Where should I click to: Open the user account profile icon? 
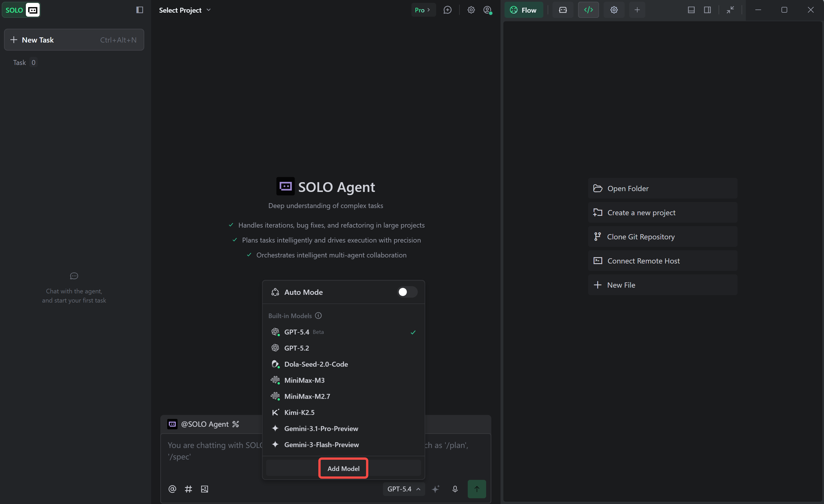pos(488,10)
